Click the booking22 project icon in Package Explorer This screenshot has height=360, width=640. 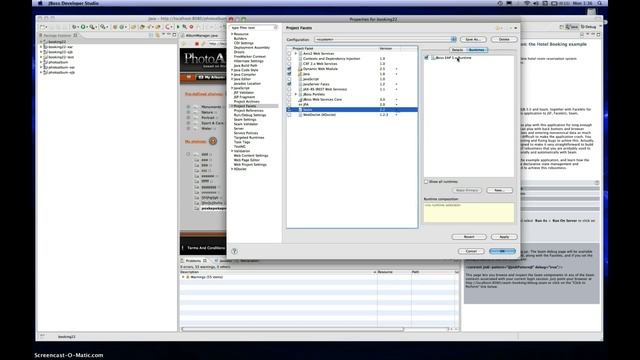[x=46, y=42]
